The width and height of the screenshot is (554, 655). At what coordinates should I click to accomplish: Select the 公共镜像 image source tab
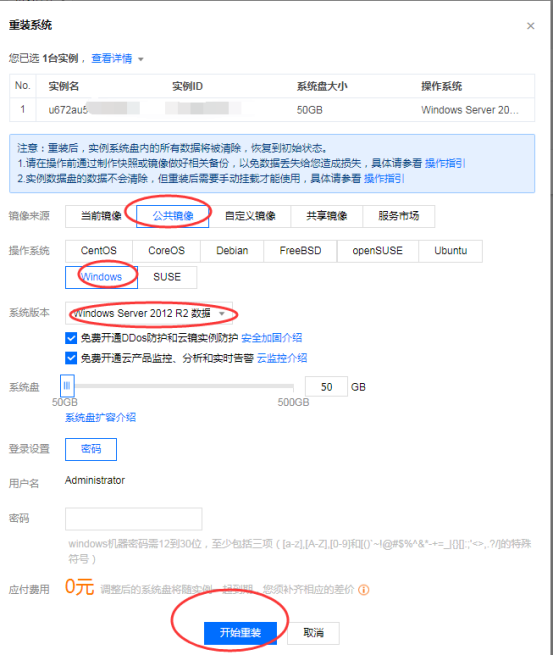(173, 216)
